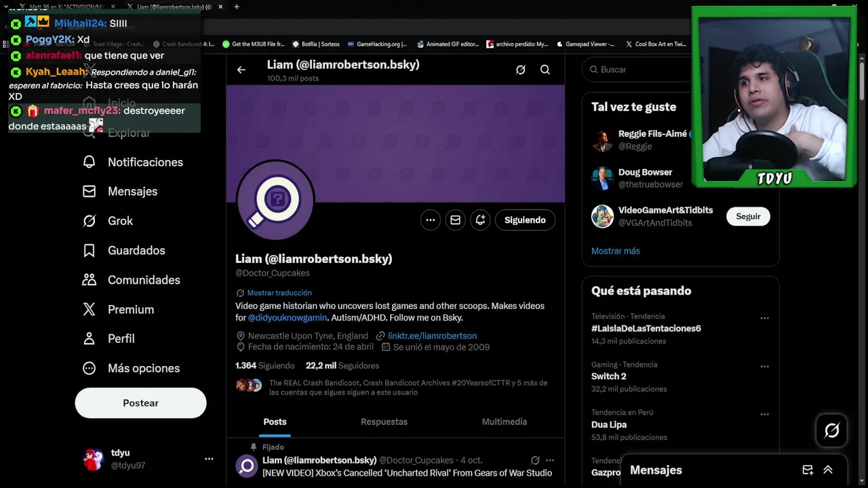This screenshot has width=868, height=488.
Task: Open the Cool Box Art en Twi... bookmark
Action: (x=656, y=44)
